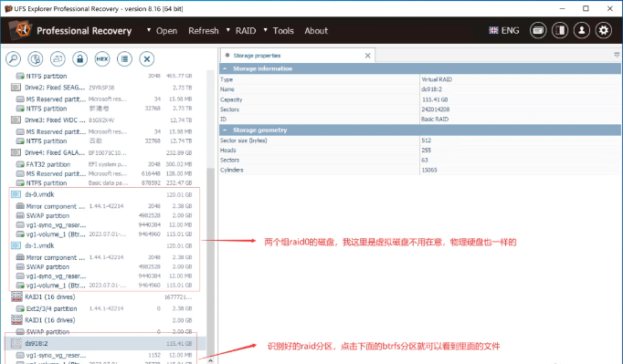Image resolution: width=623 pixels, height=364 pixels.
Task: Click the Cylinders value 15065
Action: [429, 170]
